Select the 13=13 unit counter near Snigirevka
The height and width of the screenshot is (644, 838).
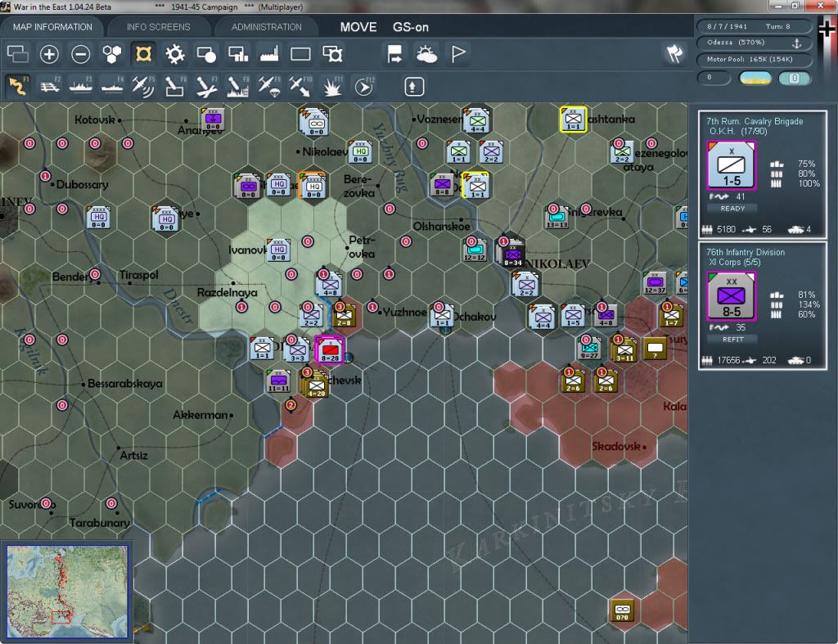(x=556, y=217)
